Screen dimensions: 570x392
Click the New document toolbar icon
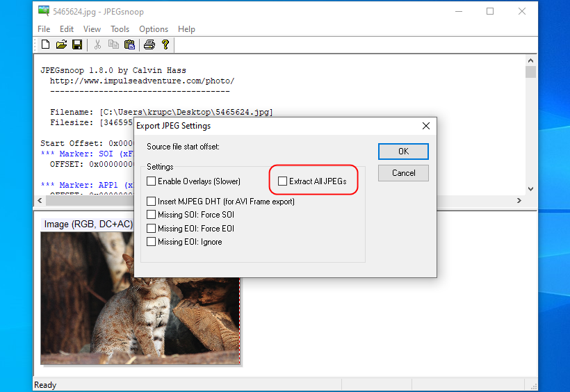pyautogui.click(x=45, y=44)
